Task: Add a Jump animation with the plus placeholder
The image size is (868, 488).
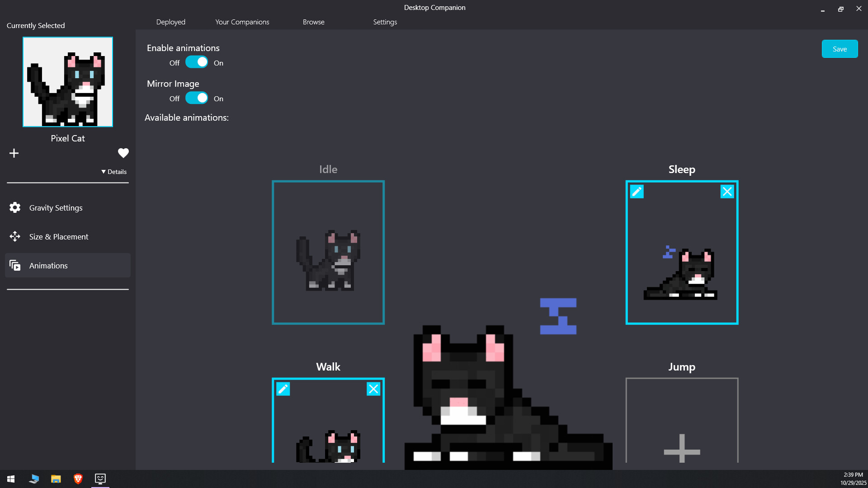Action: click(681, 450)
